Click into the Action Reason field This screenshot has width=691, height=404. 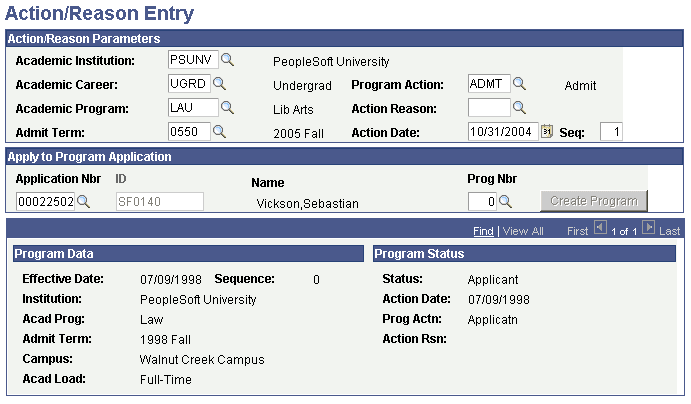point(488,107)
